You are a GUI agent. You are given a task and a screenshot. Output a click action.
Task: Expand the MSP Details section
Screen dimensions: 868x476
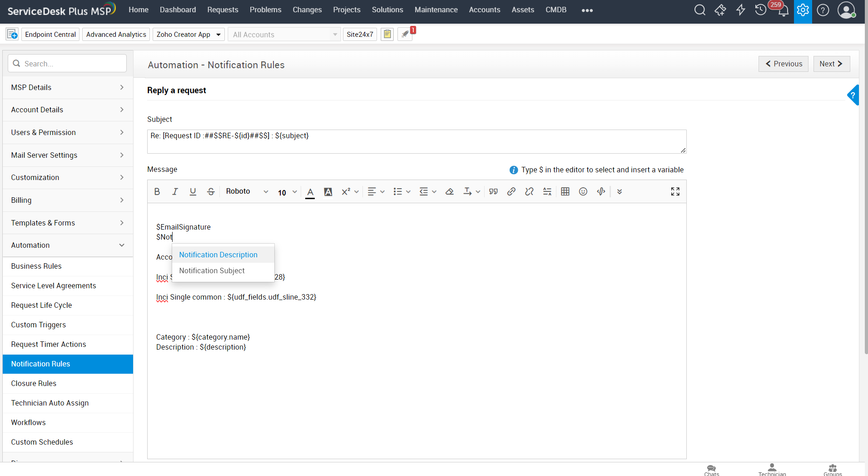[68, 87]
